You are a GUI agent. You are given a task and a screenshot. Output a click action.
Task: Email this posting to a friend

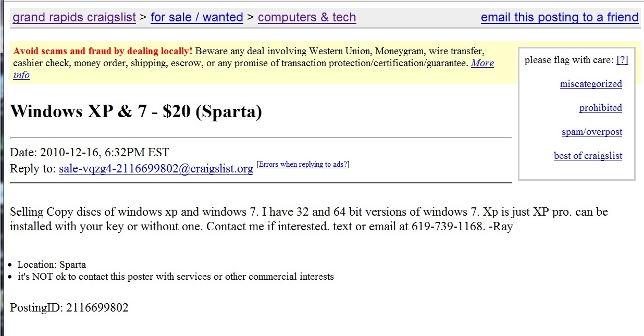point(559,17)
